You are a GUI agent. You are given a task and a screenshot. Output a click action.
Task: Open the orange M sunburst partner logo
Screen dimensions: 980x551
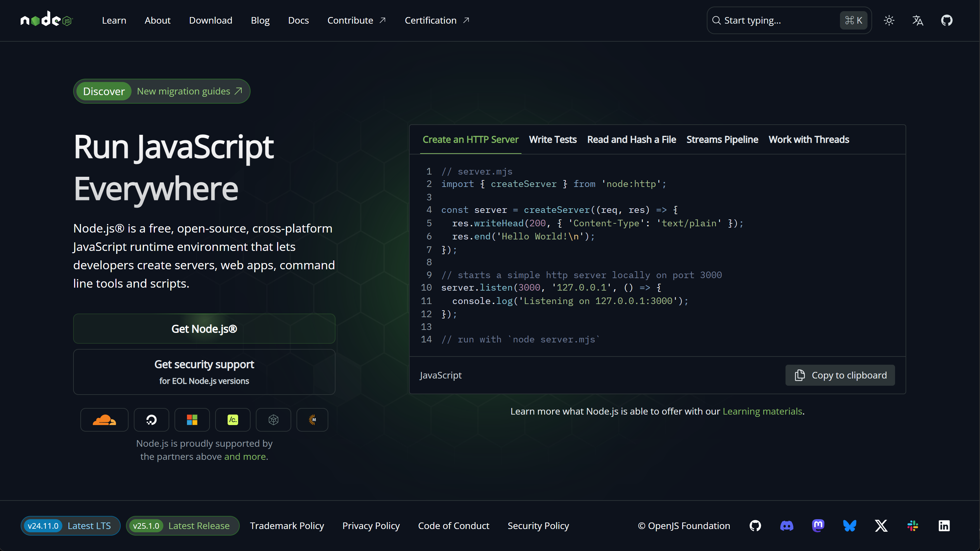click(312, 420)
